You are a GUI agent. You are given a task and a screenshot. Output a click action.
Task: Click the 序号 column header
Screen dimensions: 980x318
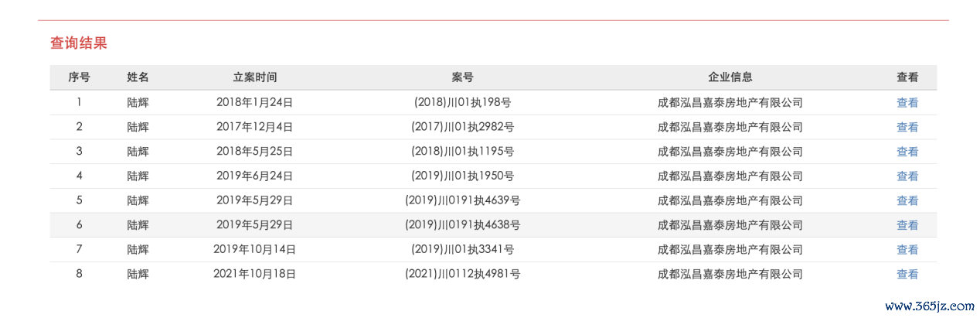[x=79, y=77]
